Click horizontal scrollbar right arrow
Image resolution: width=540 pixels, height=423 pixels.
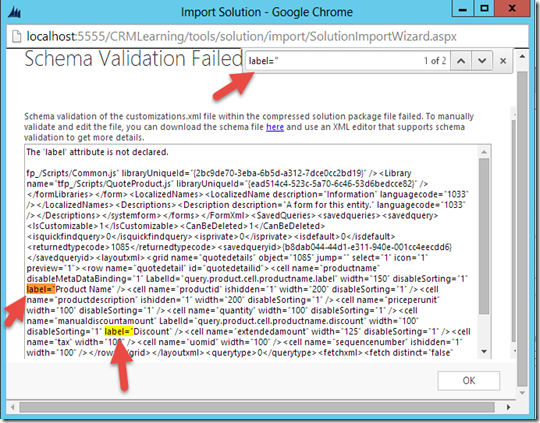pyautogui.click(x=509, y=407)
